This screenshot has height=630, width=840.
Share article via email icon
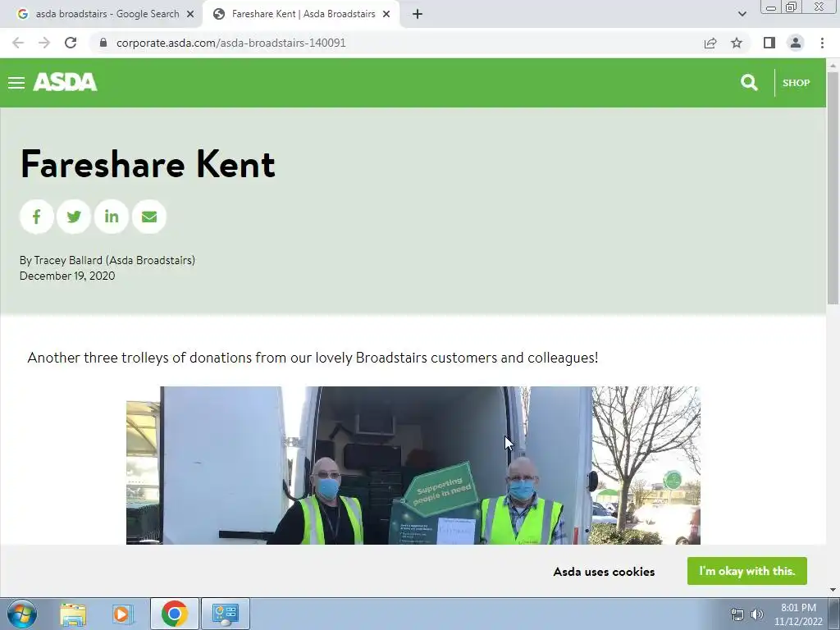click(x=149, y=217)
